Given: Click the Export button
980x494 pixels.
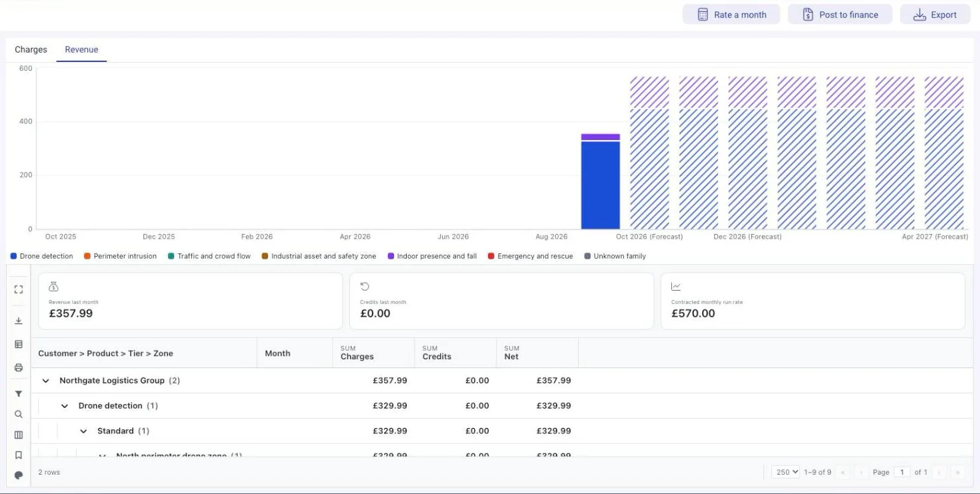Looking at the screenshot, I should point(935,15).
